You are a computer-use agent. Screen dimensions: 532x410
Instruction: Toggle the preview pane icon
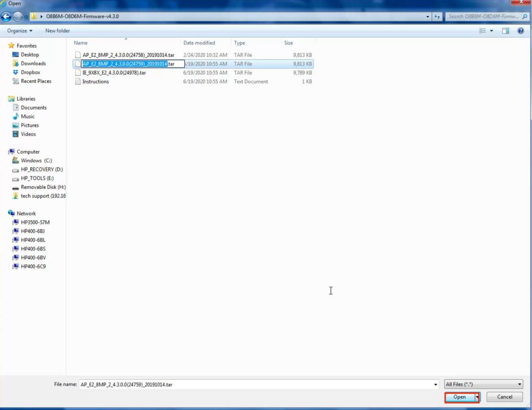coord(505,31)
